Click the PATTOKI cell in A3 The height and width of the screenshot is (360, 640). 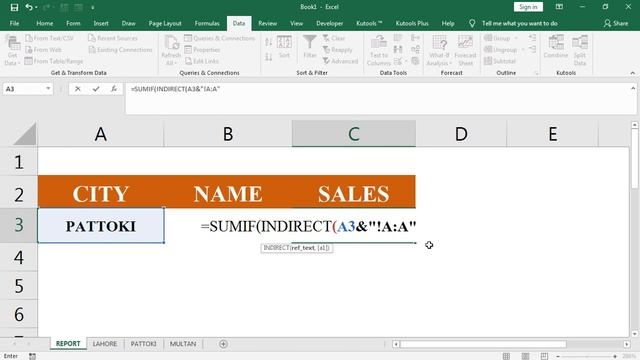[x=101, y=226]
